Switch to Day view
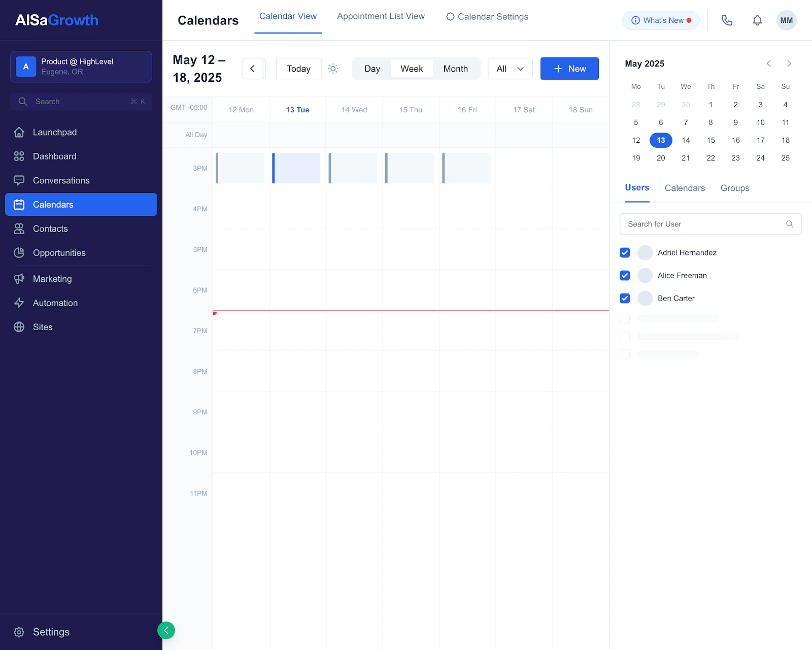Screen dimensions: 812x650 click(x=372, y=69)
